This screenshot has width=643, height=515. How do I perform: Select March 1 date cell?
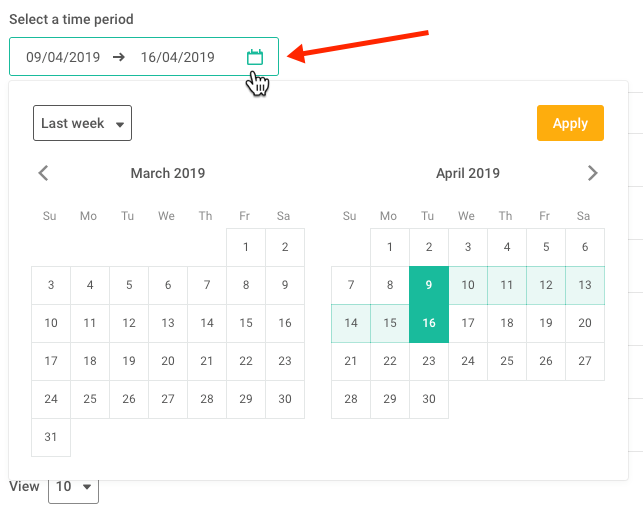tap(246, 247)
